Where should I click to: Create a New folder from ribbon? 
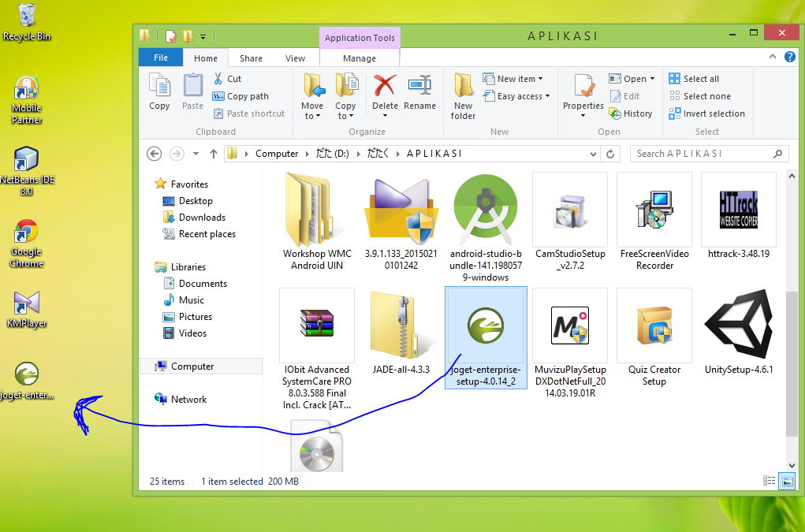click(463, 96)
